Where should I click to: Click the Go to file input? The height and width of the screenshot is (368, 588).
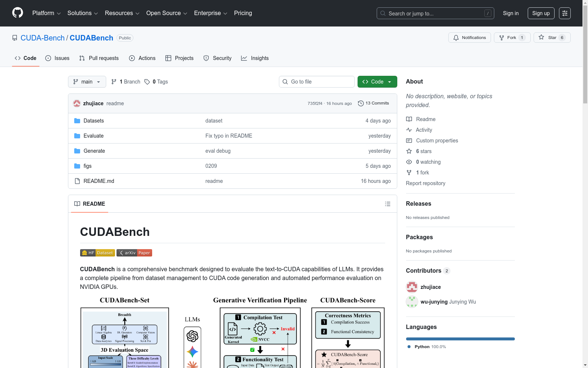[x=317, y=82]
